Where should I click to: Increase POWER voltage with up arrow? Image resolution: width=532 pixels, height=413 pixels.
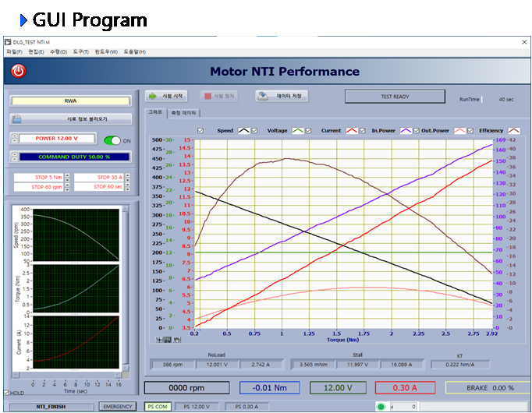pyautogui.click(x=14, y=136)
